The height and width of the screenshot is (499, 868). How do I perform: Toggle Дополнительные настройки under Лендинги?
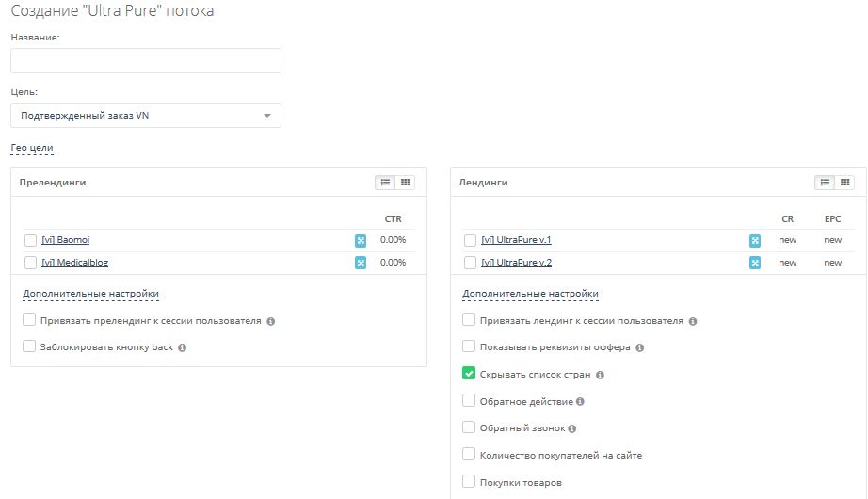pyautogui.click(x=530, y=294)
